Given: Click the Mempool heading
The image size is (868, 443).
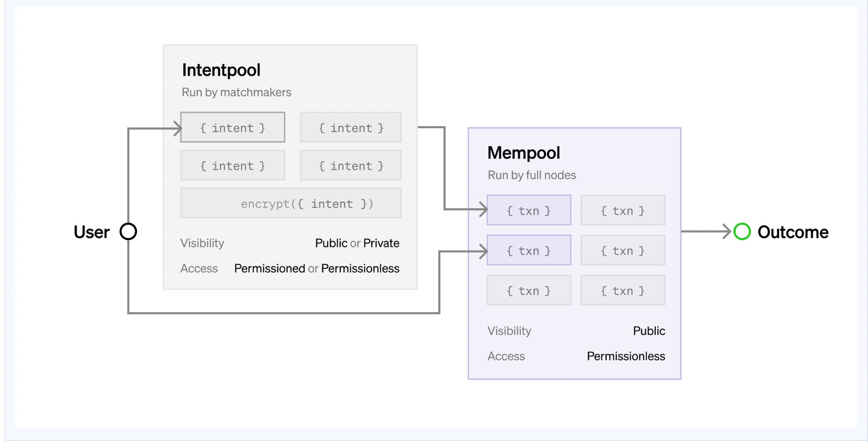Looking at the screenshot, I should tap(524, 153).
